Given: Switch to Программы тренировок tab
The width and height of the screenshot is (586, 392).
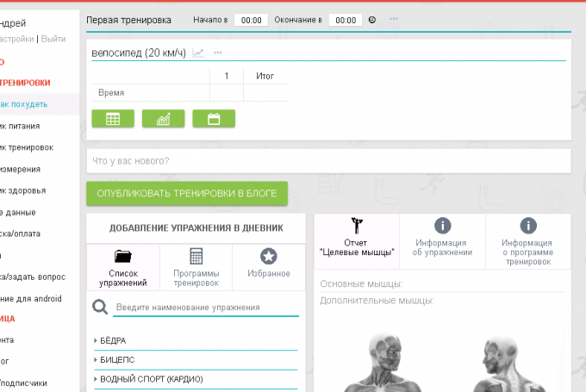Looking at the screenshot, I should click(x=196, y=267).
